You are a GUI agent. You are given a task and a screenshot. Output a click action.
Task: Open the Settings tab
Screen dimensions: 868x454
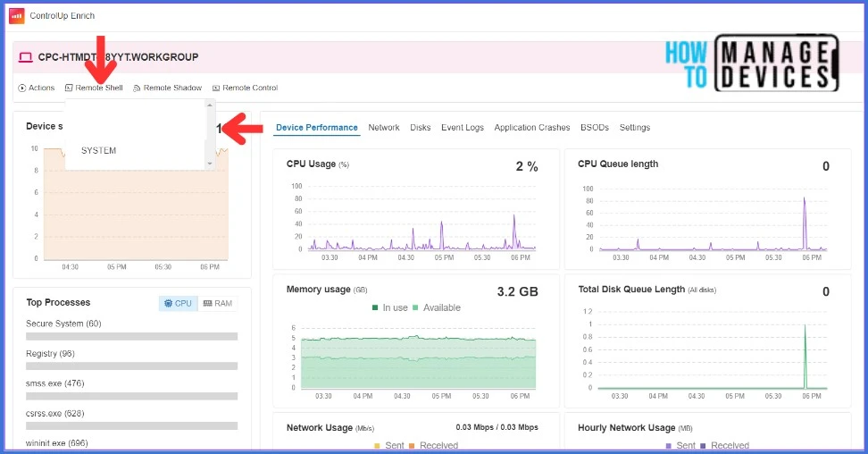[x=634, y=128]
